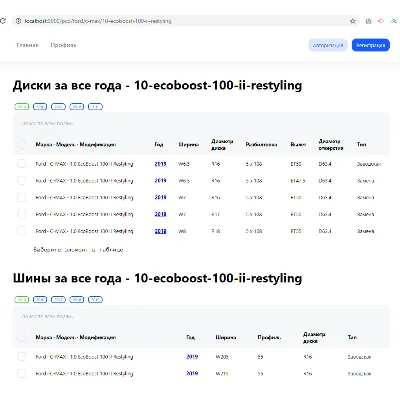Check the disk row with W7 R16
The height and width of the screenshot is (400, 400).
(x=21, y=197)
